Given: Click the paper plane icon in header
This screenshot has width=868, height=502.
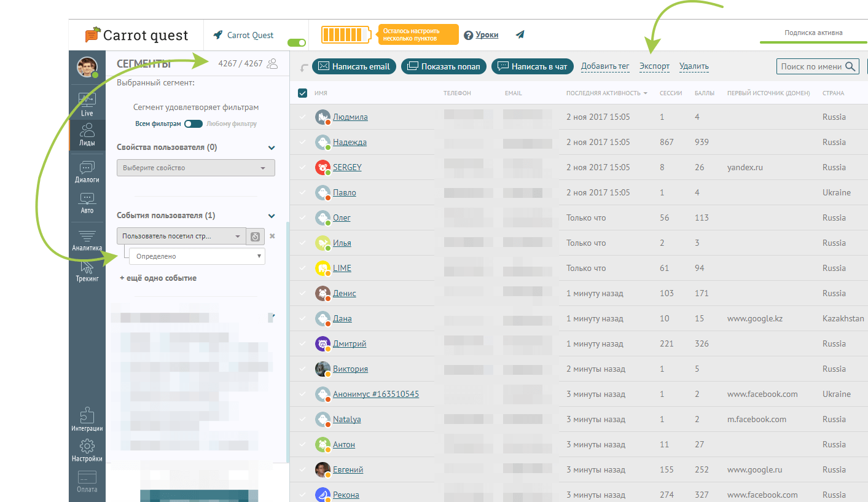Looking at the screenshot, I should 520,35.
